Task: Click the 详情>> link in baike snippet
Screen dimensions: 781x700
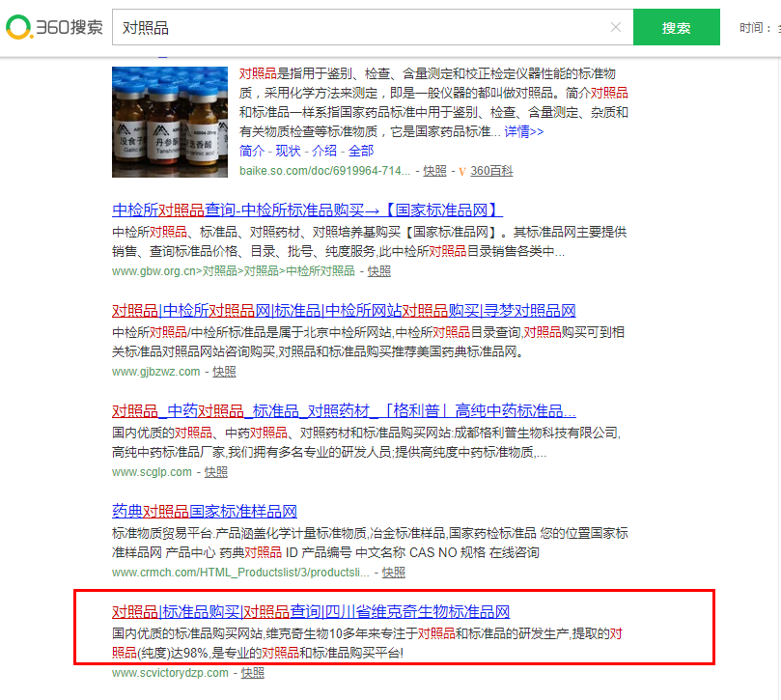Action: tap(523, 131)
